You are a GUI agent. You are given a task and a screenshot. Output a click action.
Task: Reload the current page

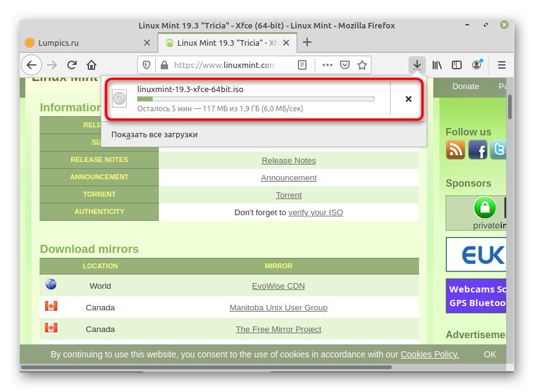(72, 65)
